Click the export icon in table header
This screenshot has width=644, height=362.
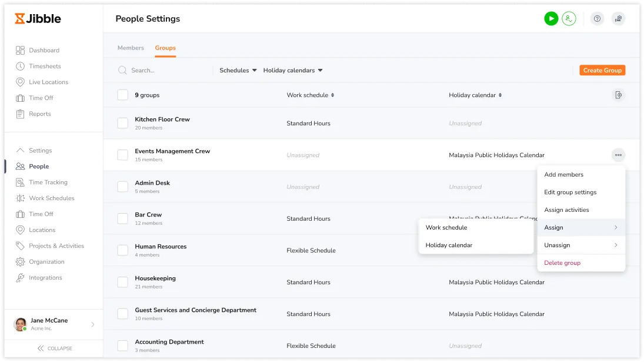[x=618, y=95]
